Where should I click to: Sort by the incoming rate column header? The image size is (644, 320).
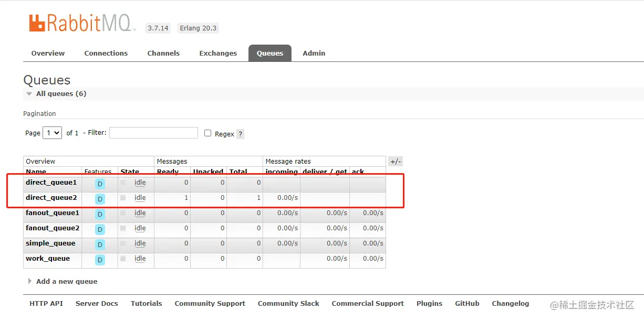point(282,172)
